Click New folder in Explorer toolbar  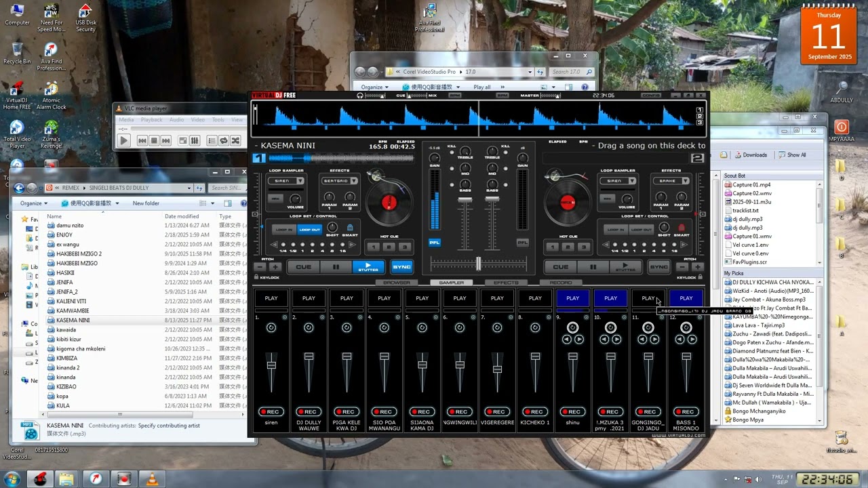pos(146,203)
